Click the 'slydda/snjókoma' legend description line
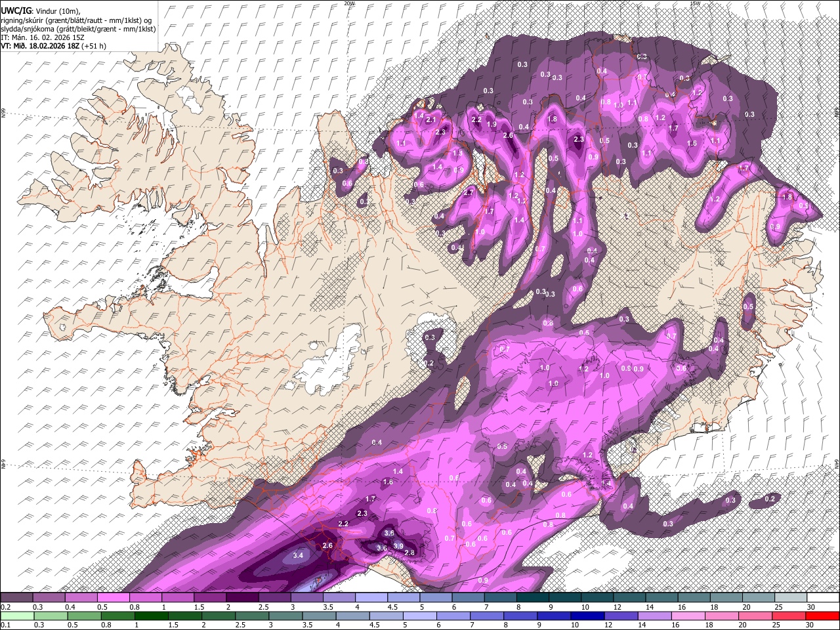 [x=78, y=29]
